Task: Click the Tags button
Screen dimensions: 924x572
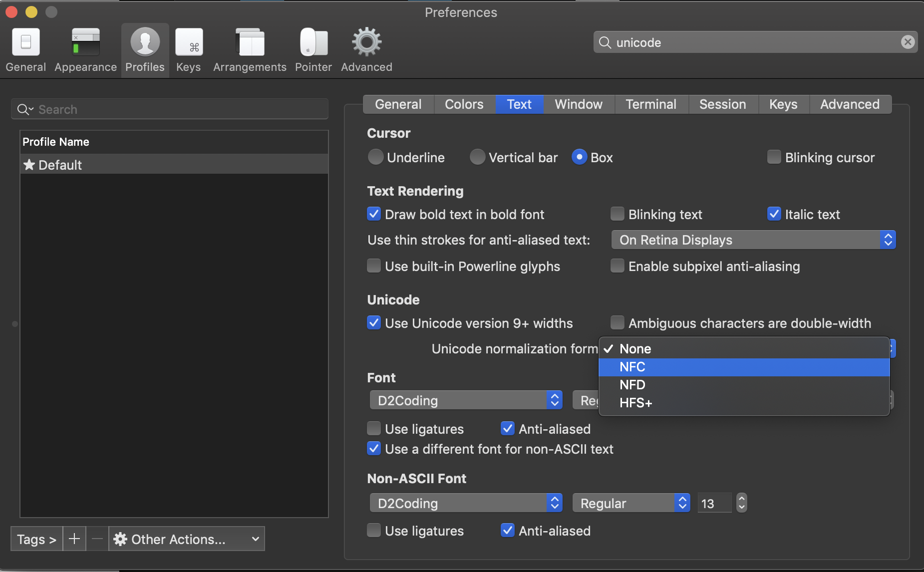Action: point(36,539)
